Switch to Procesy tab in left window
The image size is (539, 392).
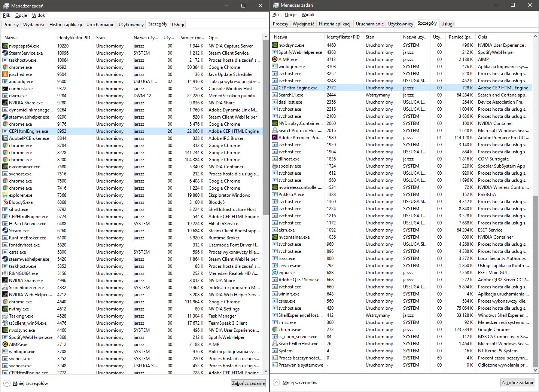(x=11, y=25)
